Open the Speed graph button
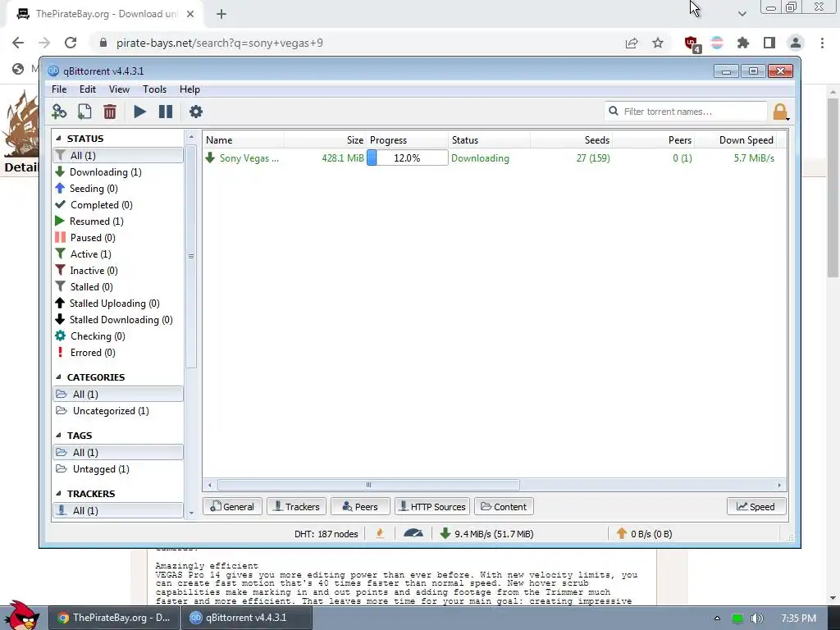 click(x=756, y=507)
